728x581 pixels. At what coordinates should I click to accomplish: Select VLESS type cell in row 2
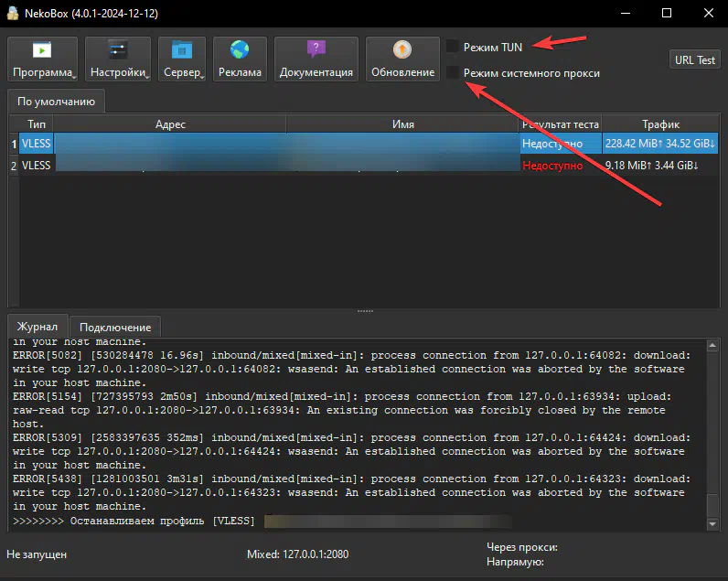tap(37, 166)
